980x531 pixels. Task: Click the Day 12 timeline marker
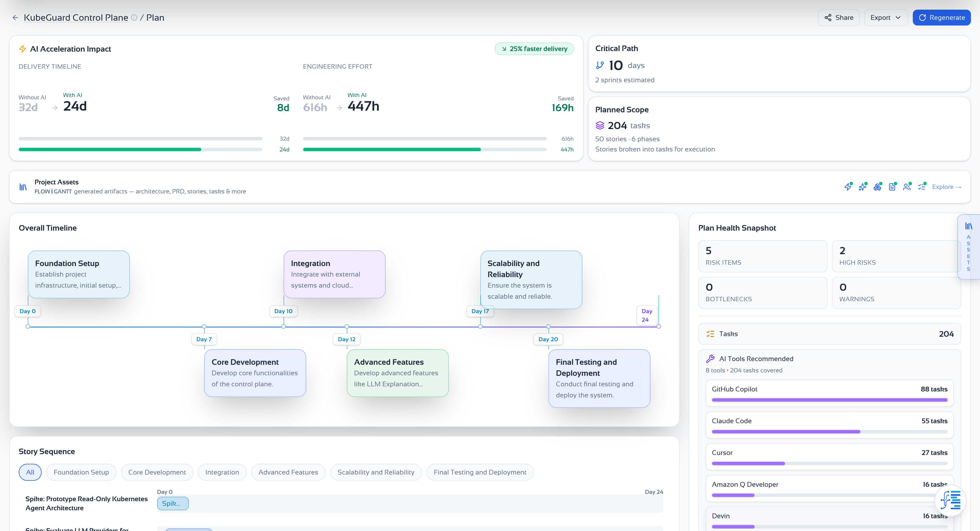[x=347, y=339]
